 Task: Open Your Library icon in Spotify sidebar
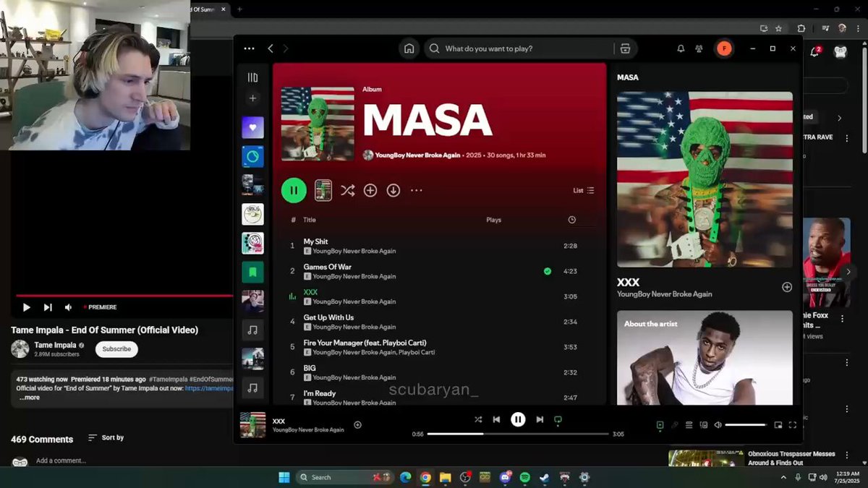(252, 77)
